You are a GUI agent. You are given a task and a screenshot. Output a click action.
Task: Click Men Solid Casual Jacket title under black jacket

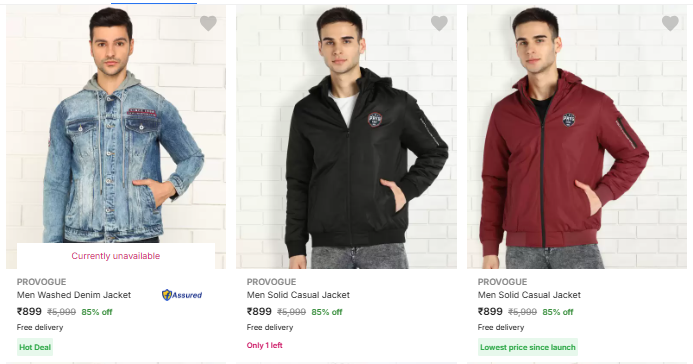[298, 295]
